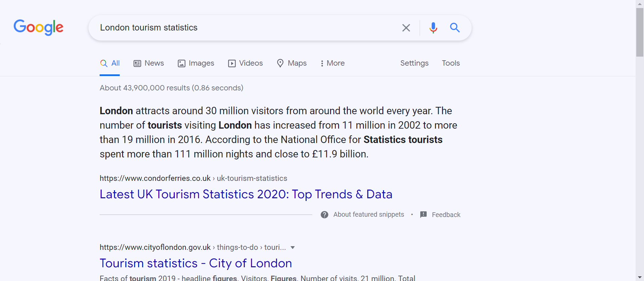Open the Maps tab
This screenshot has width=644, height=281.
291,63
